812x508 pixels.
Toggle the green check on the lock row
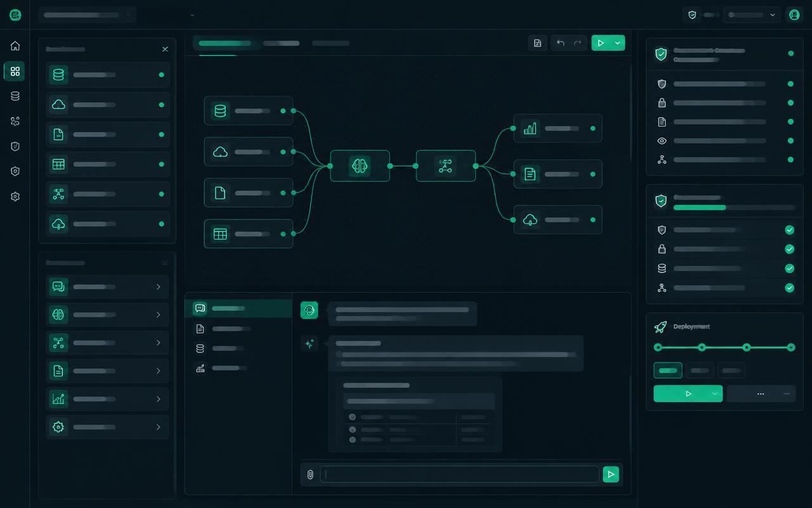click(x=789, y=249)
